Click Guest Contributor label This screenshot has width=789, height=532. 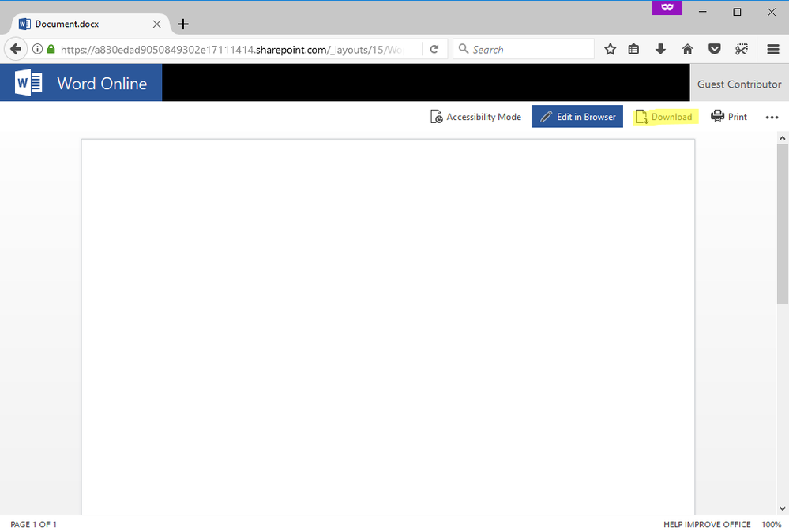(739, 84)
